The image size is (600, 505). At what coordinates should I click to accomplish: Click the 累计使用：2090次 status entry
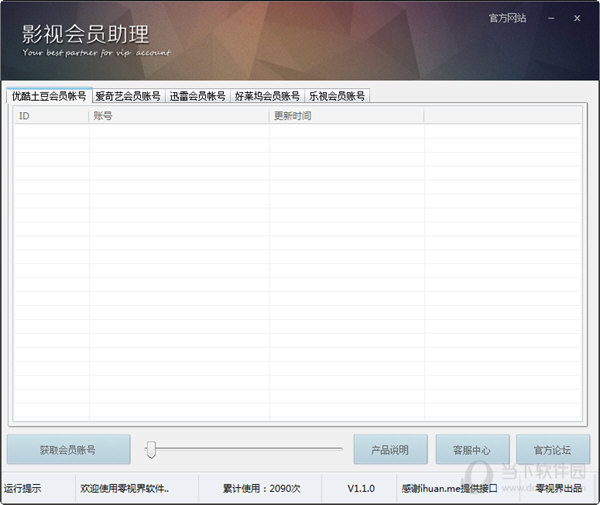pos(262,489)
